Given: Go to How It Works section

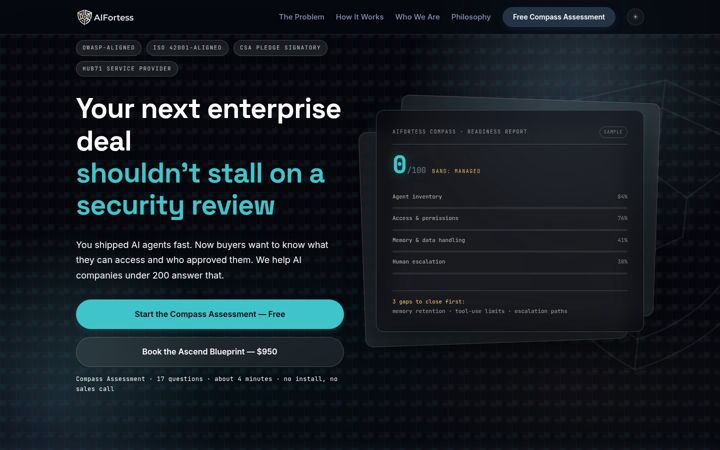Looking at the screenshot, I should click(360, 17).
